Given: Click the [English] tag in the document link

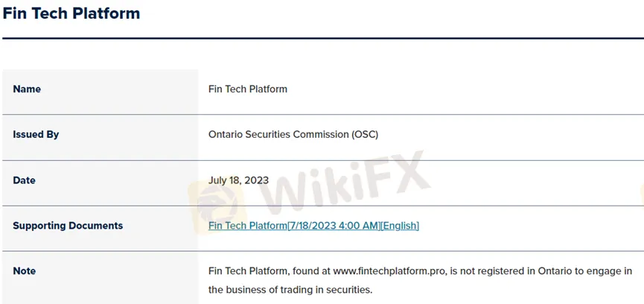Looking at the screenshot, I should (400, 226).
